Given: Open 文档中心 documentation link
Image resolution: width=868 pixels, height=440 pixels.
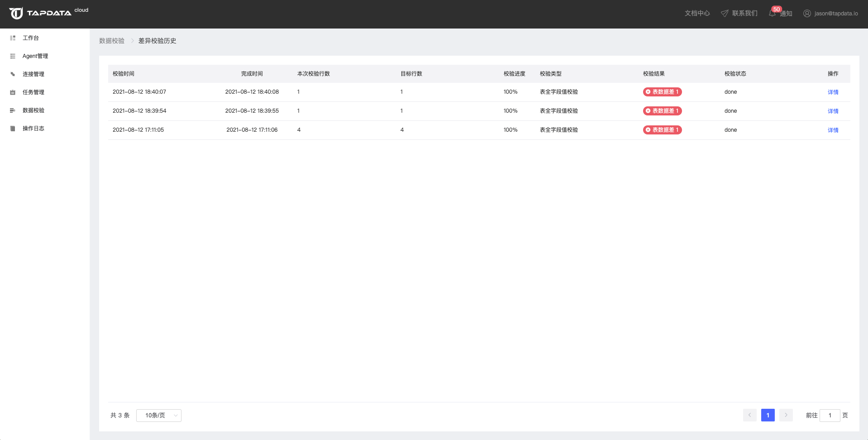Looking at the screenshot, I should tap(697, 14).
